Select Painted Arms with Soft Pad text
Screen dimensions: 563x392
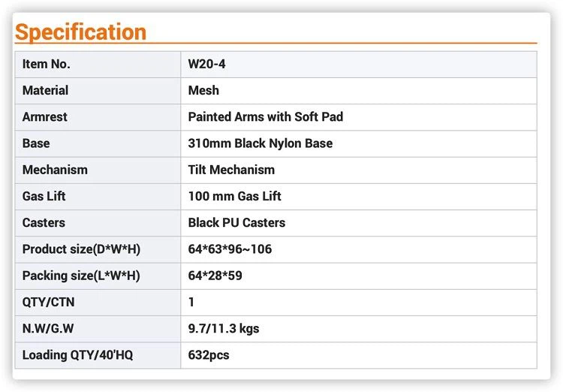[x=265, y=116]
